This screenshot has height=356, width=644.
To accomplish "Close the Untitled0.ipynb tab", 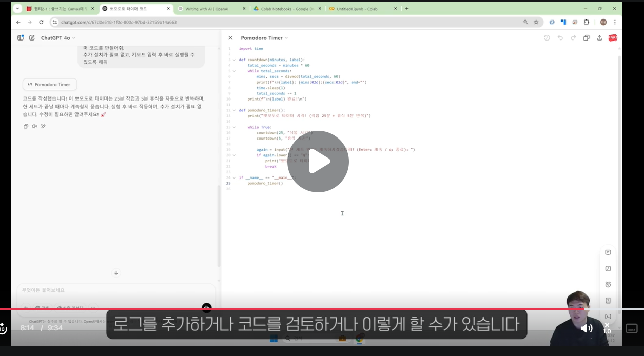I will (395, 9).
